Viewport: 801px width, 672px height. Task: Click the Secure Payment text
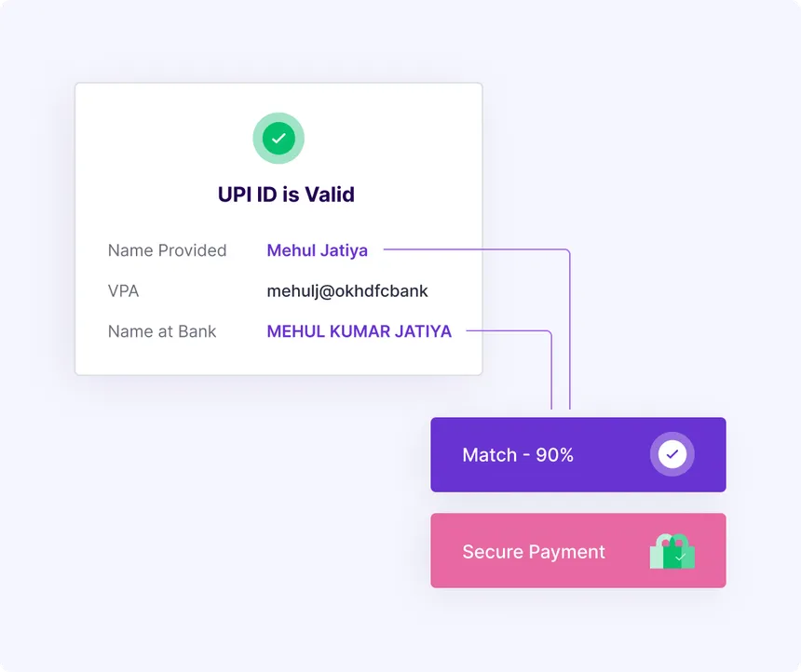534,552
